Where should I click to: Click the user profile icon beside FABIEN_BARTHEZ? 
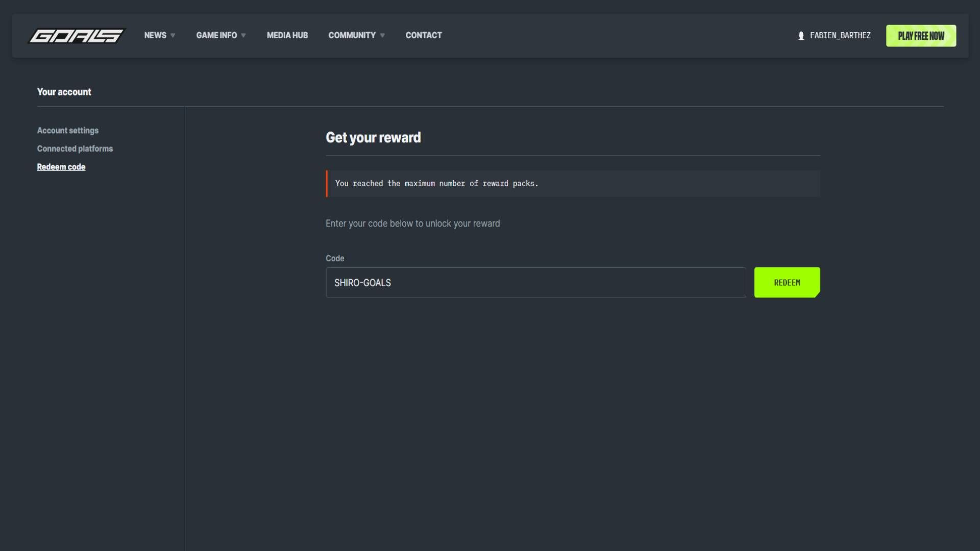tap(801, 36)
